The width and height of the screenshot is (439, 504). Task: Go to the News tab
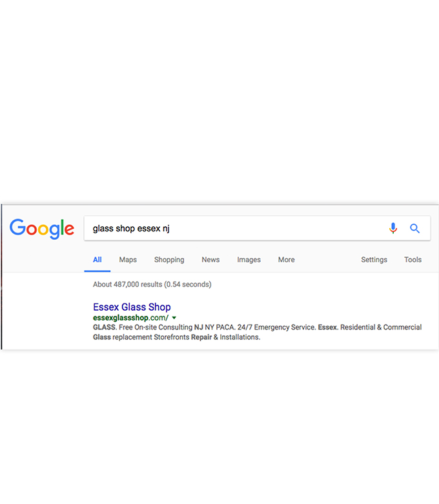[210, 259]
